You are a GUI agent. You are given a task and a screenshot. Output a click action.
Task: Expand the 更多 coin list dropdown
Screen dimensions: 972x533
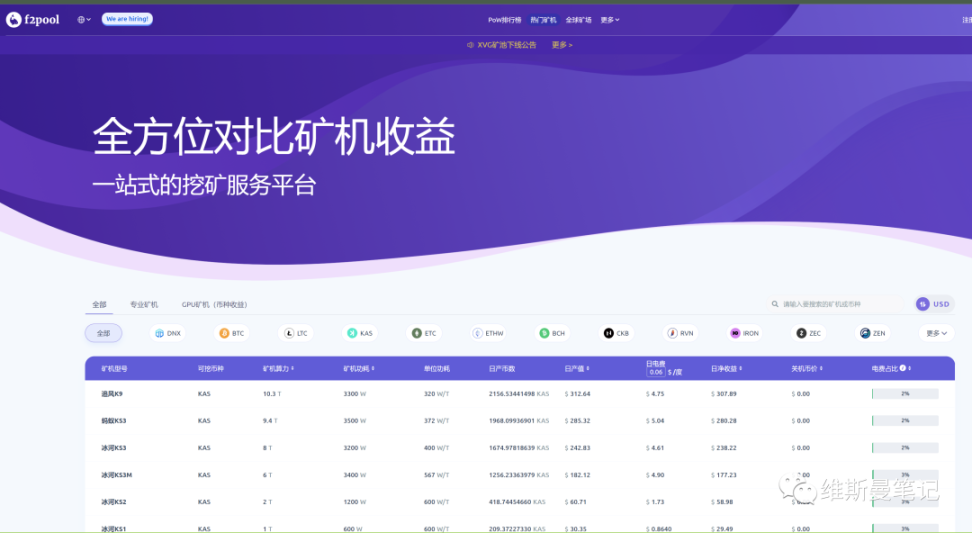936,333
